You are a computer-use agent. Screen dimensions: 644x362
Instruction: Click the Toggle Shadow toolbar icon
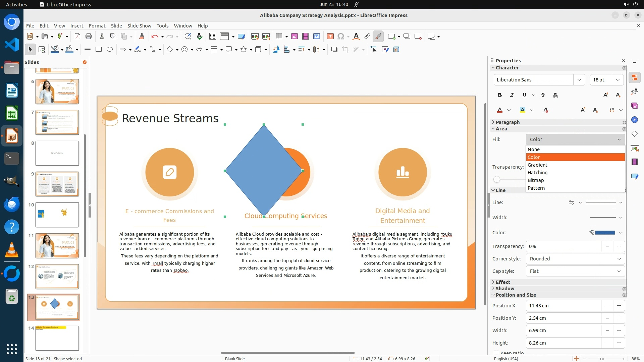[334, 49]
